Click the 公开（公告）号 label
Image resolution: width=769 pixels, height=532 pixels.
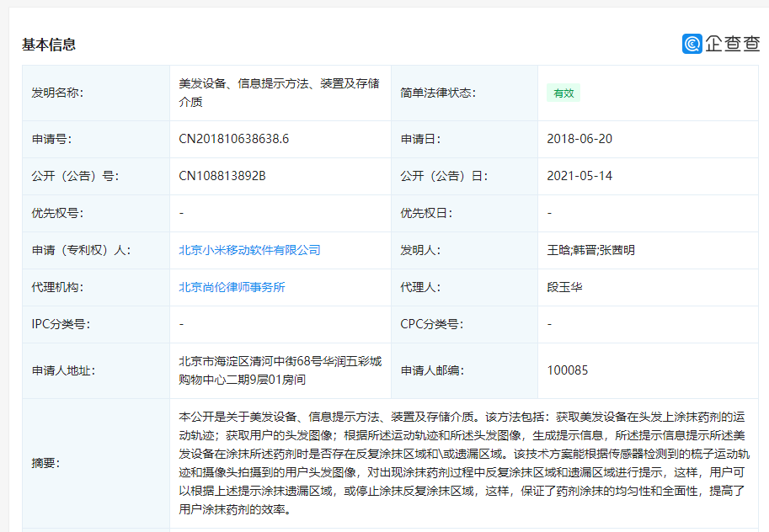pos(75,176)
